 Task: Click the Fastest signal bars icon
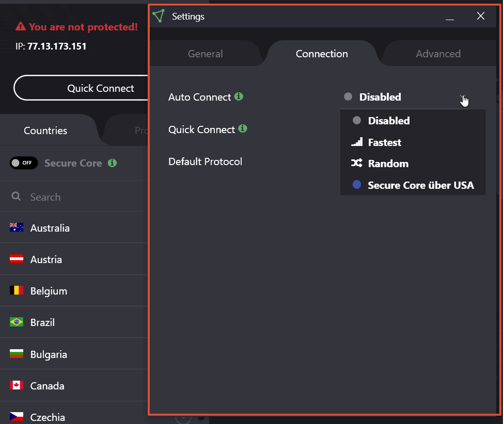357,141
